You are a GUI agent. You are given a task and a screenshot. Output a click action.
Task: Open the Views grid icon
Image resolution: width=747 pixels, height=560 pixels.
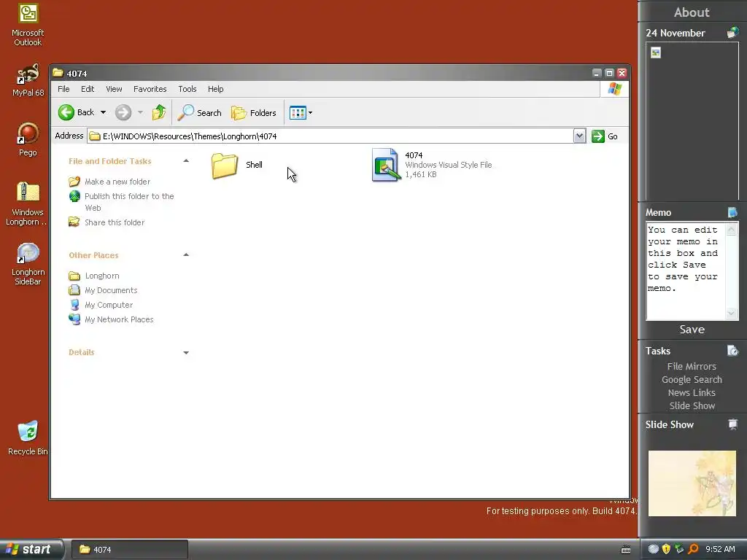[x=298, y=113]
